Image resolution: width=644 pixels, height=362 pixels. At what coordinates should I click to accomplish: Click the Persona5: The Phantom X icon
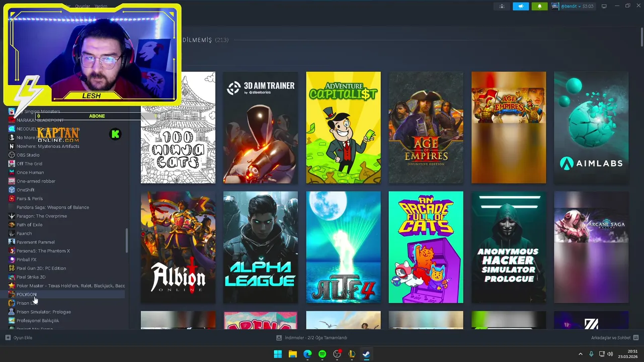tap(12, 251)
